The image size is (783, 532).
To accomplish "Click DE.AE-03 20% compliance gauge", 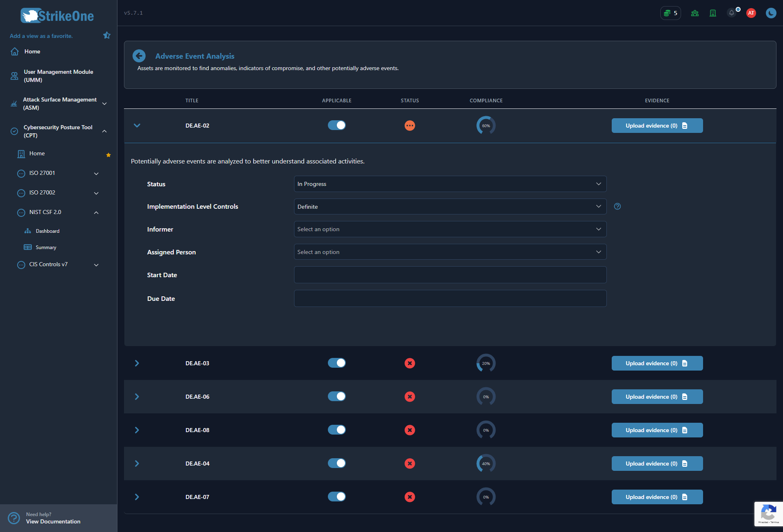I will pyautogui.click(x=486, y=363).
